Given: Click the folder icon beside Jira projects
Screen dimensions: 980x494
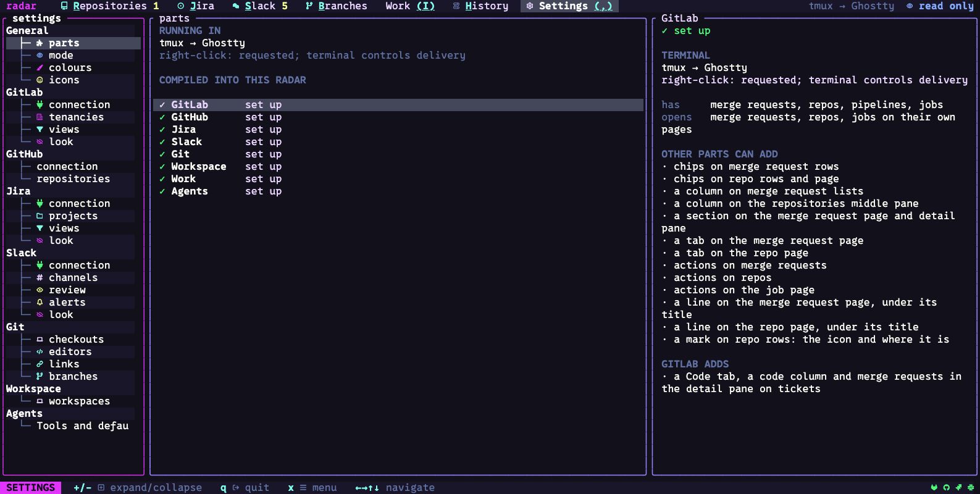Looking at the screenshot, I should (40, 216).
